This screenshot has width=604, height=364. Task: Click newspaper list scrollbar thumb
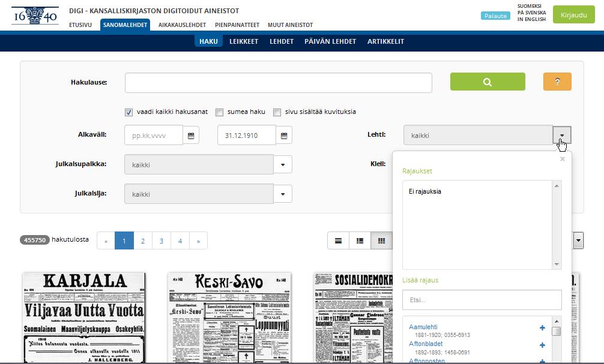(x=556, y=331)
